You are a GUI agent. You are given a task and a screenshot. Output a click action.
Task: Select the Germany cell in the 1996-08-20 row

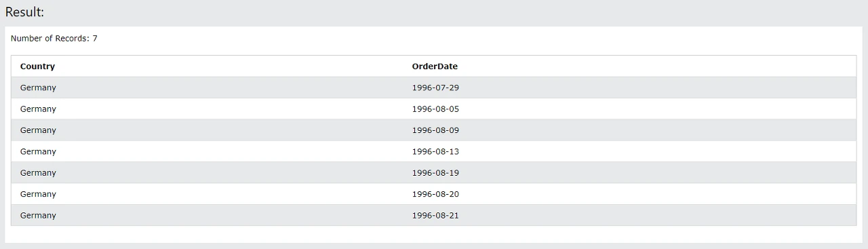click(x=38, y=194)
